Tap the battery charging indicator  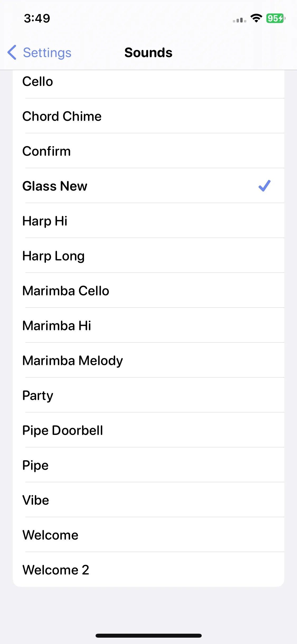pos(276,18)
